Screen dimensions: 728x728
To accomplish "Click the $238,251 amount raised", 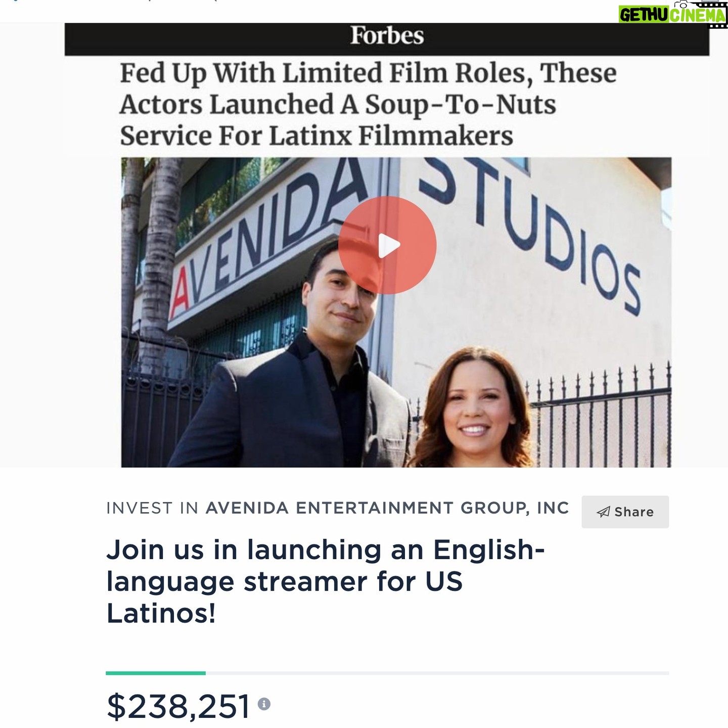I will click(178, 705).
